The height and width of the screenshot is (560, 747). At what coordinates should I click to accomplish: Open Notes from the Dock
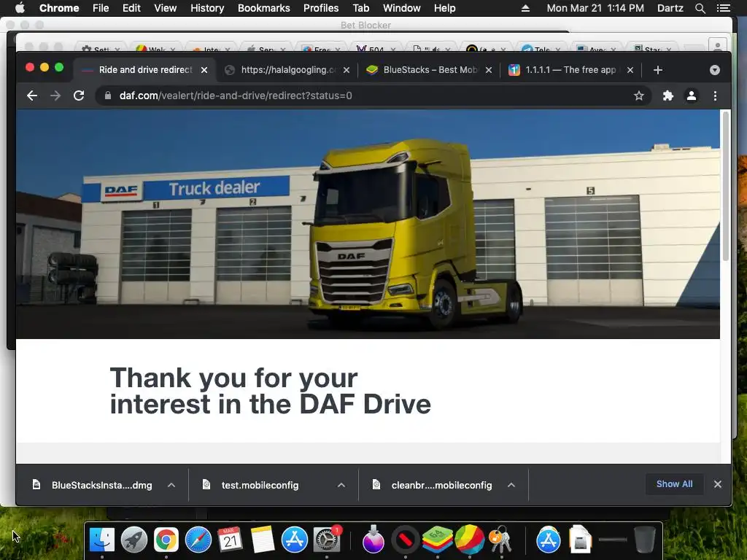tap(262, 540)
